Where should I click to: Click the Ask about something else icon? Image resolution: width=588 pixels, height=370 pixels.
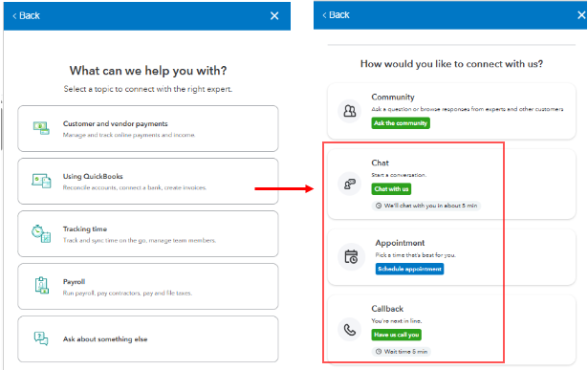[41, 338]
